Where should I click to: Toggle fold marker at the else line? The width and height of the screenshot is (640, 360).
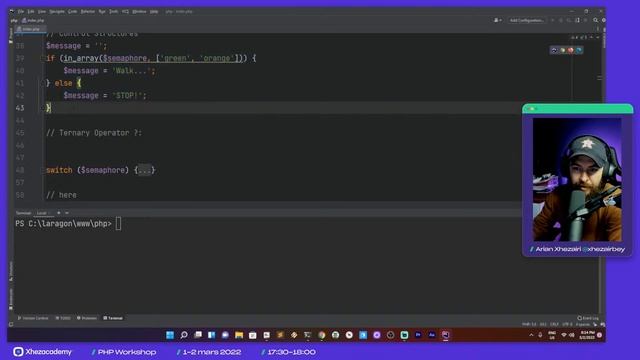[x=42, y=83]
